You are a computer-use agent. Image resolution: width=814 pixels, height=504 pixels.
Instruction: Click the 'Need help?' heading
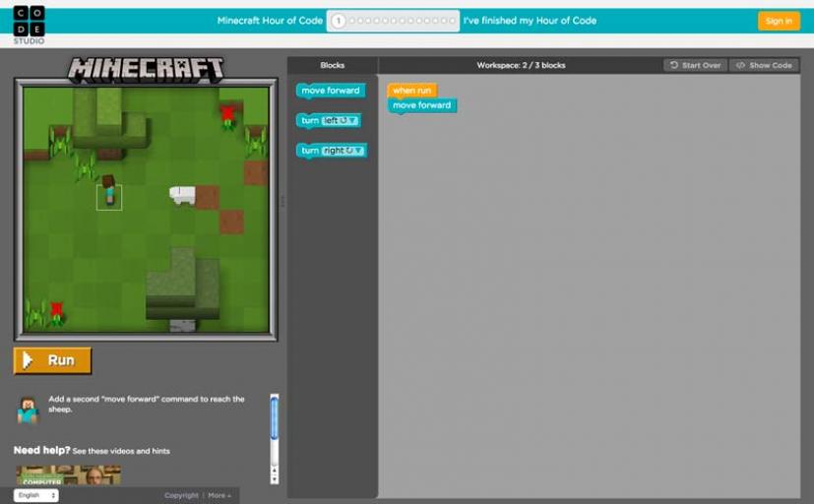click(42, 451)
